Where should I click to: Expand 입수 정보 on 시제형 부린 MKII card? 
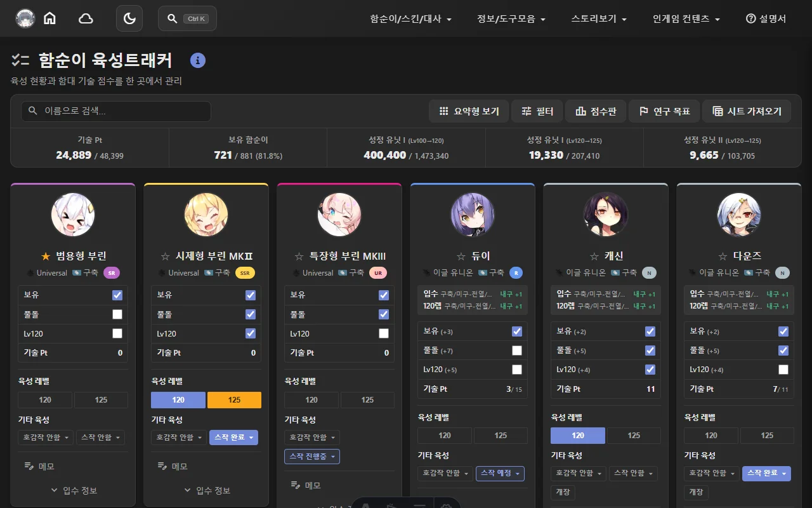pyautogui.click(x=206, y=490)
